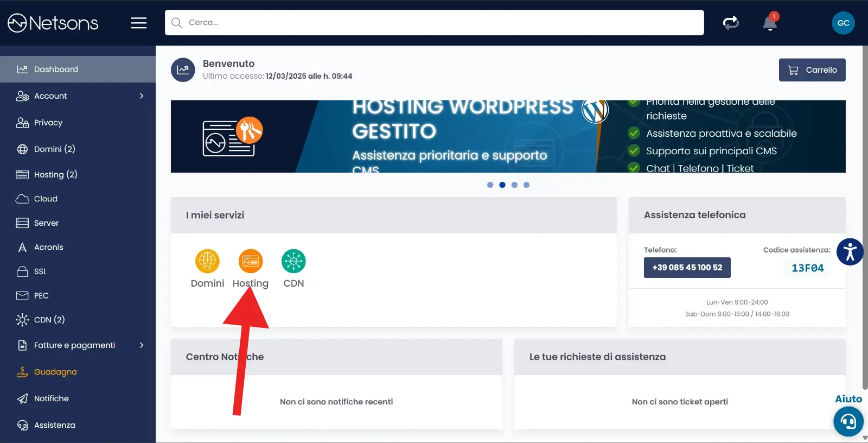Image resolution: width=868 pixels, height=443 pixels.
Task: Click the Carrello button
Action: [812, 70]
